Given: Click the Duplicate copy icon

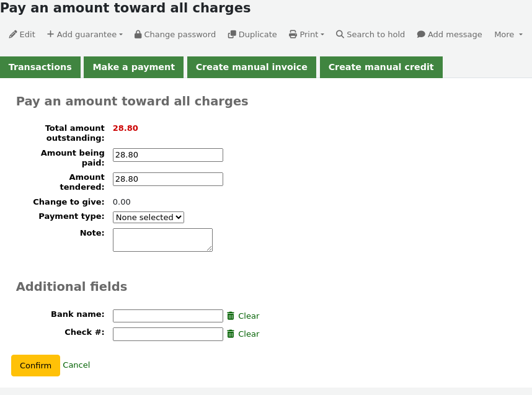Looking at the screenshot, I should 232,34.
